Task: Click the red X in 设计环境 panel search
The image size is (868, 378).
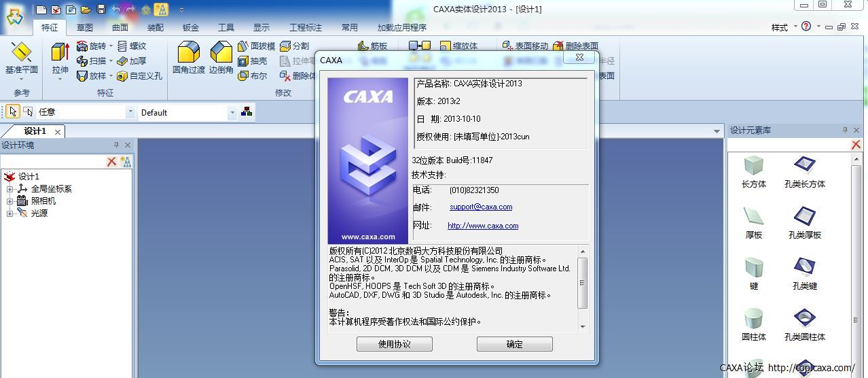Action: pos(112,161)
